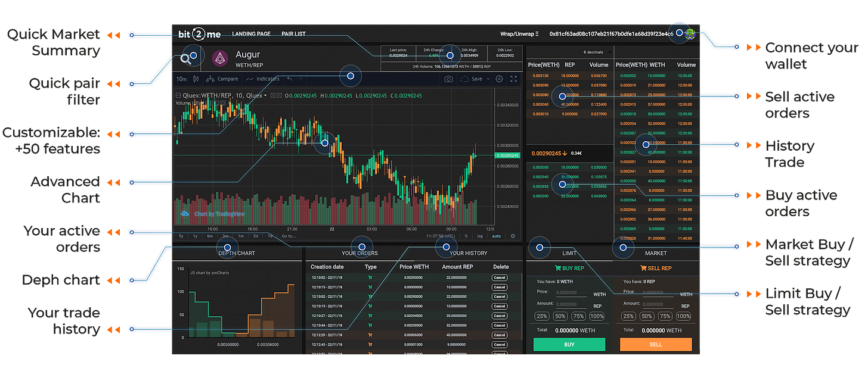Click the Chart by TradingView link

coord(213,214)
